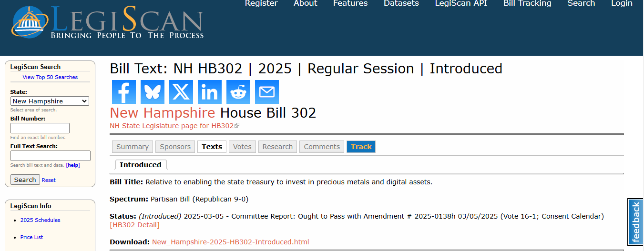Screen dimensions: 644x251
Task: Click the 'Spectrum: Partisan Bill (Republican 9-0)' text
Action: click(179, 199)
